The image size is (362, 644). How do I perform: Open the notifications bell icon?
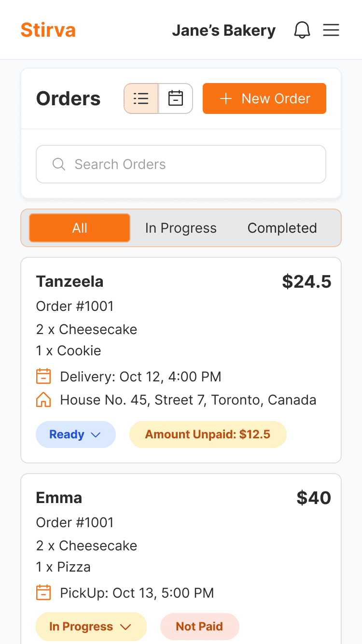pos(302,30)
